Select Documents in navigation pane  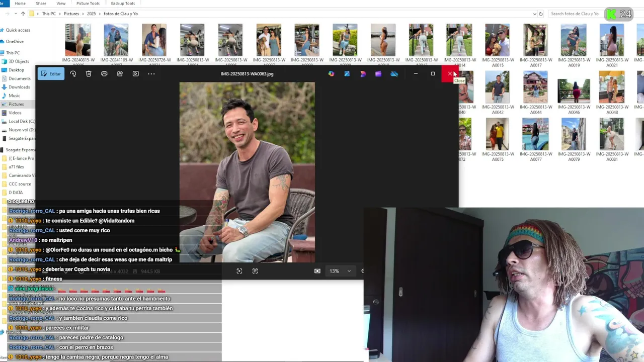[20, 78]
